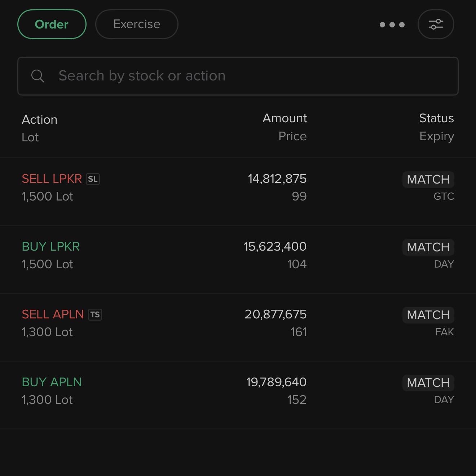Click MATCH status on BUY LPKR order
Screen dimensions: 476x476
tap(428, 247)
